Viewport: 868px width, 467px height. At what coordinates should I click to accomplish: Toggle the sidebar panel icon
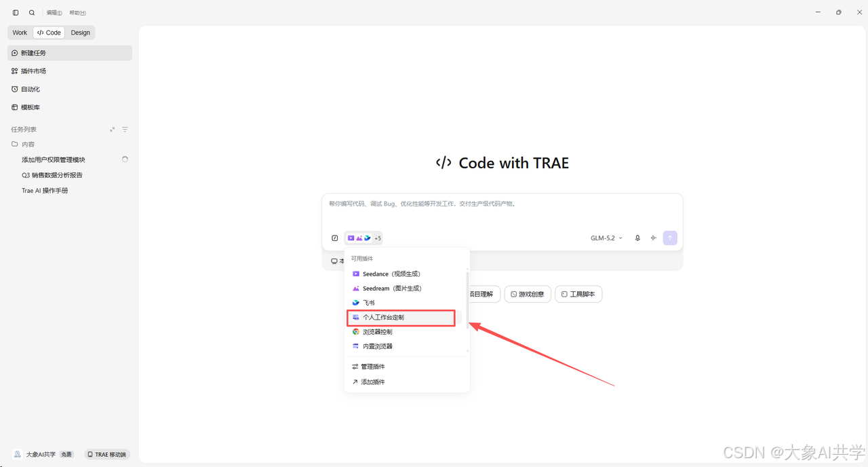click(16, 12)
